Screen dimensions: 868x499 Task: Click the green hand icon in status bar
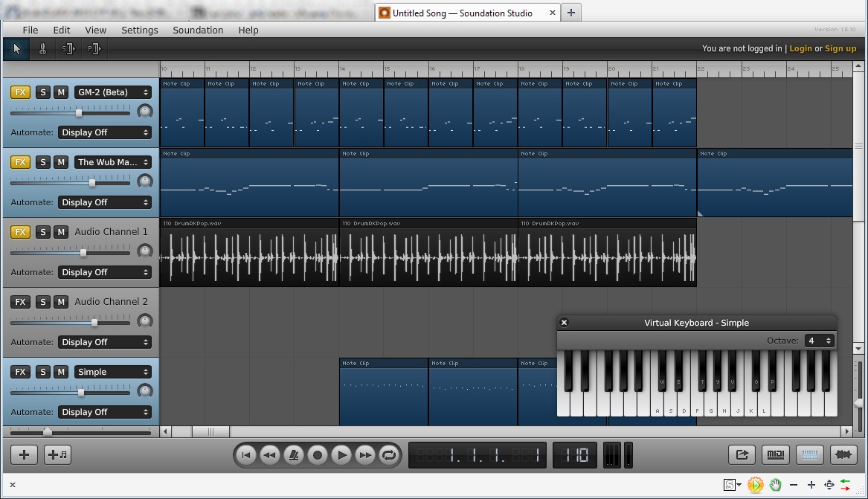tap(775, 485)
